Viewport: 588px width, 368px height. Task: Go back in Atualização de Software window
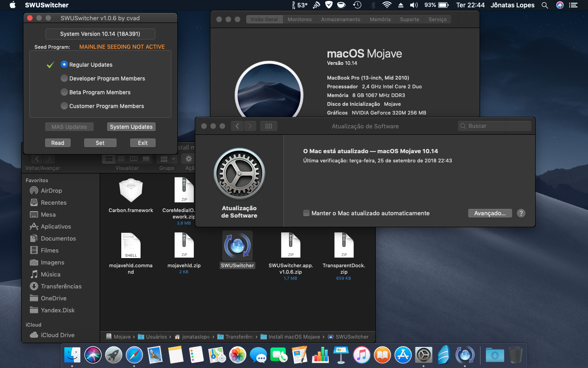(237, 126)
